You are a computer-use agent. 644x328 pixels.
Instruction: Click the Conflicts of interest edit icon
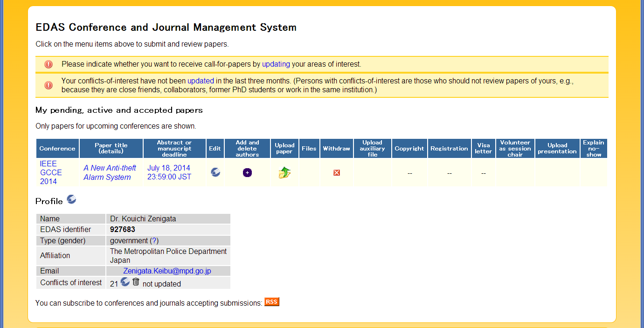125,282
